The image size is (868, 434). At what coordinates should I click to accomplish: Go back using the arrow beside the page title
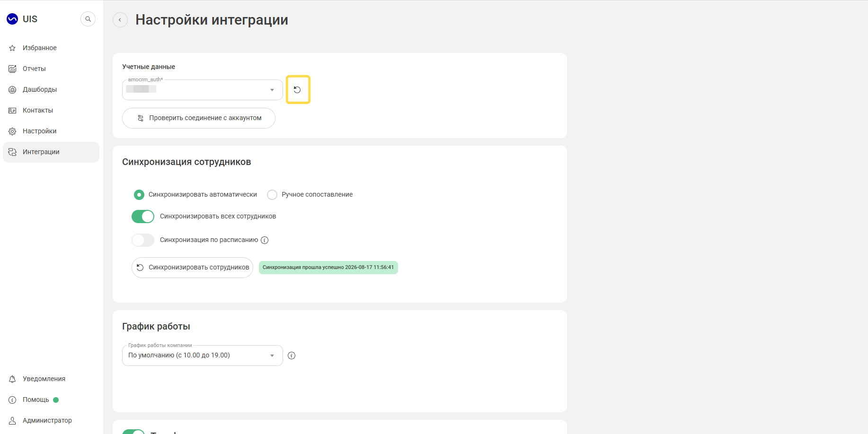(120, 20)
